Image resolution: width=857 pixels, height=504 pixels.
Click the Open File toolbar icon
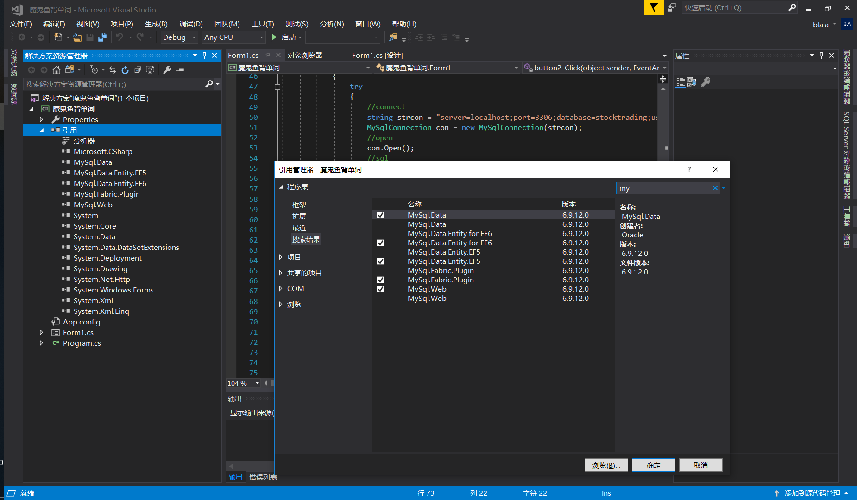(x=77, y=37)
